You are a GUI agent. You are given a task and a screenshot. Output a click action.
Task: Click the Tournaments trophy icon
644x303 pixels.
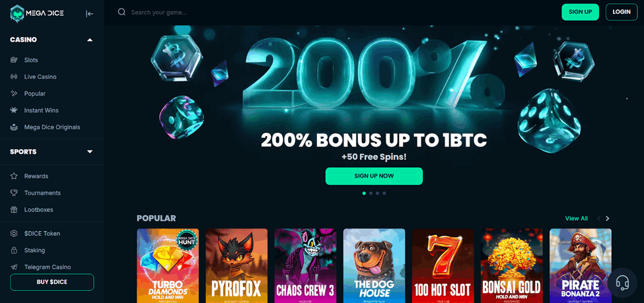[14, 193]
